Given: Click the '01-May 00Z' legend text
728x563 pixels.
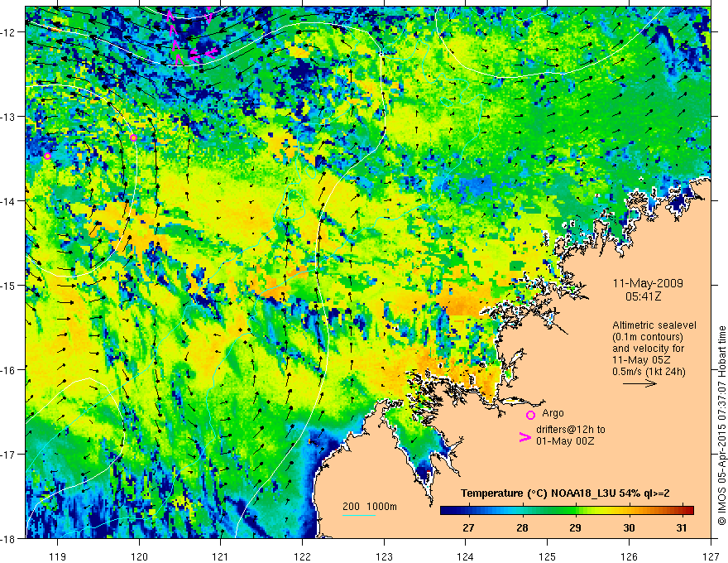Looking at the screenshot, I should coord(565,440).
